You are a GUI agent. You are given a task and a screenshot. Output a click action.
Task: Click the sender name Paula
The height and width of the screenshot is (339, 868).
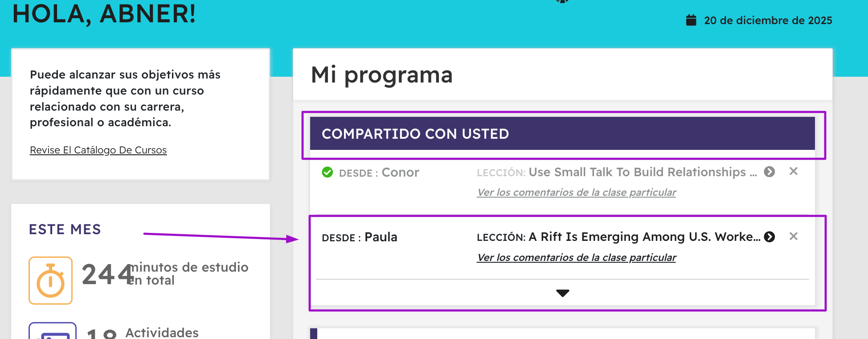381,237
